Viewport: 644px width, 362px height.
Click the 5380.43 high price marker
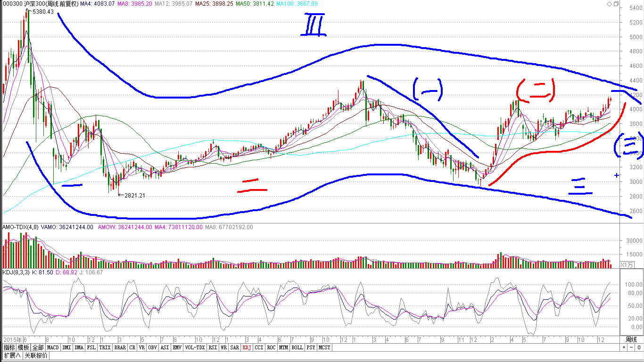(x=43, y=12)
